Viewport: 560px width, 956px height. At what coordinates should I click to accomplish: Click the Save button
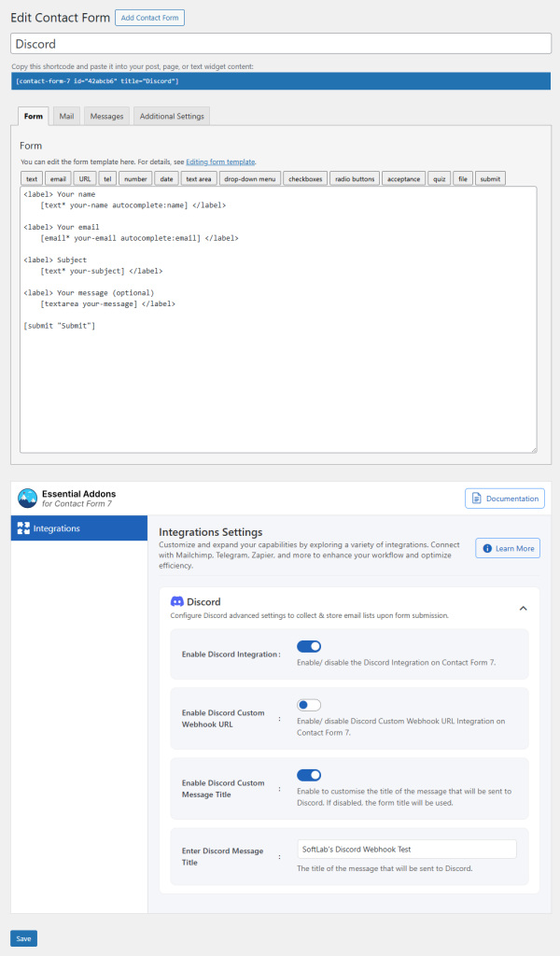click(23, 938)
